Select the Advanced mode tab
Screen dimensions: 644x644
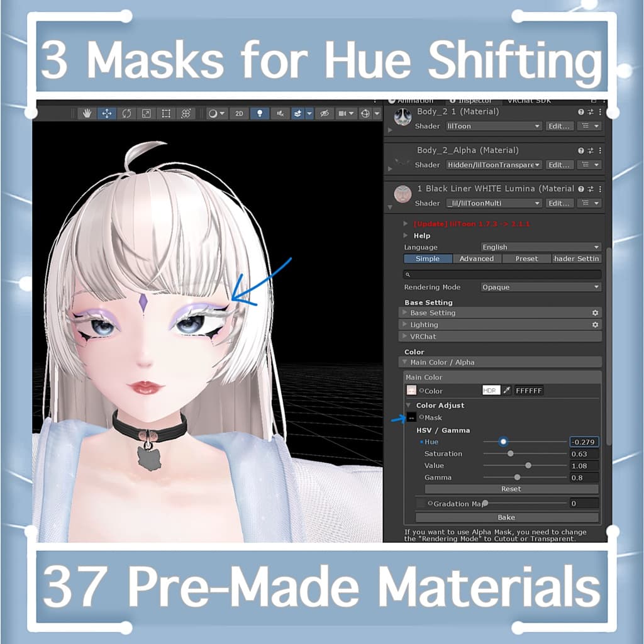pyautogui.click(x=477, y=258)
